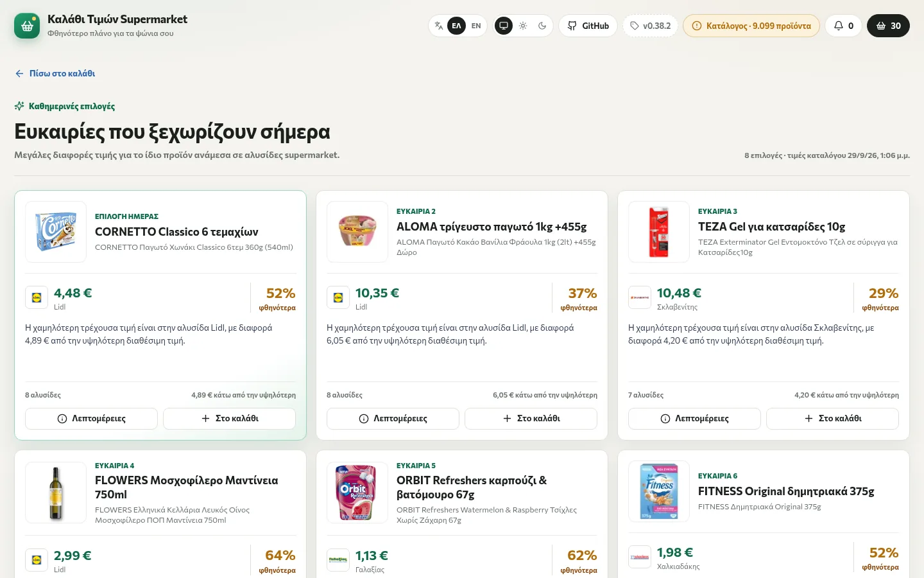924x578 pixels.
Task: Click FITNESS Original δημητριακά 375g title
Action: coord(786,491)
